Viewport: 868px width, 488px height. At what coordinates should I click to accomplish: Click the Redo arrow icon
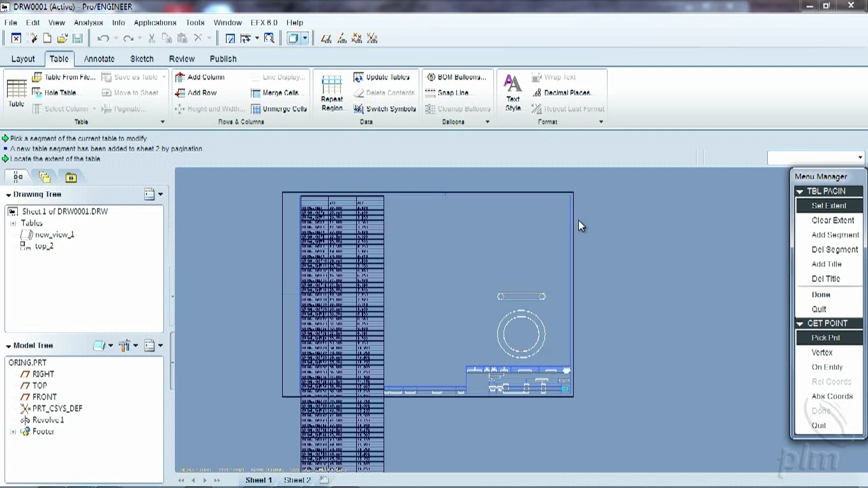(128, 38)
